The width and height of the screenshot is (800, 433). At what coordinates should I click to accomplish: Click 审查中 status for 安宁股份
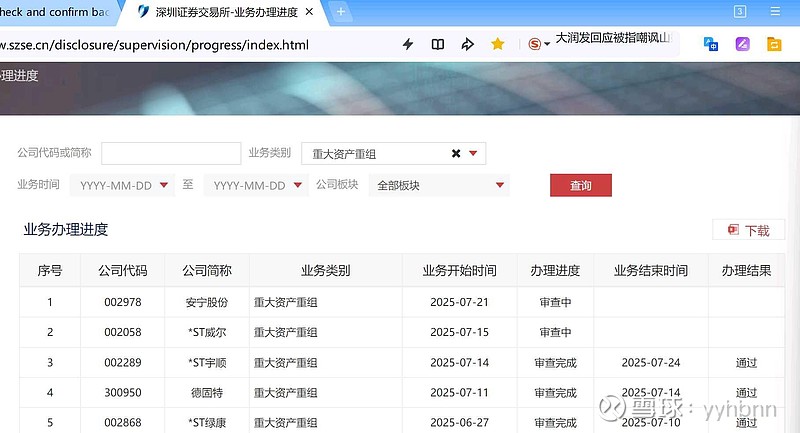point(555,302)
